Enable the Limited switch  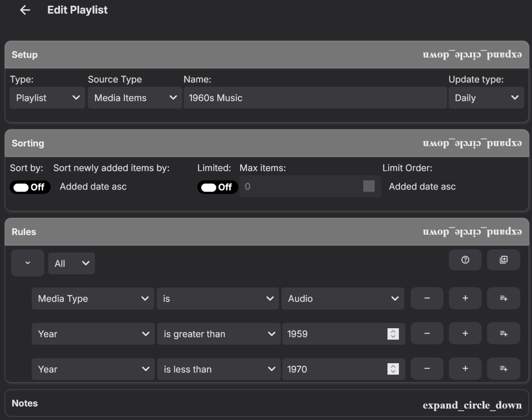(217, 187)
